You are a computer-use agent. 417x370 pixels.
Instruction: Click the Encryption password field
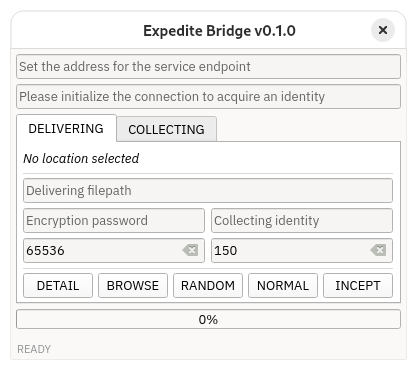114,221
